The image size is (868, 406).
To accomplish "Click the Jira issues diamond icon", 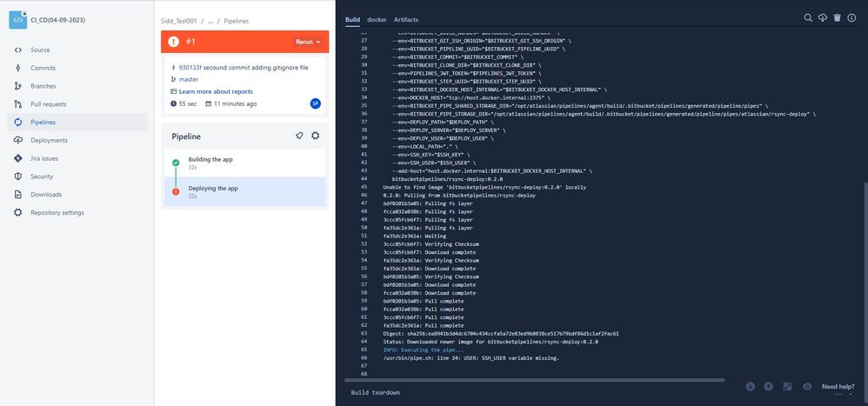I will coord(17,158).
